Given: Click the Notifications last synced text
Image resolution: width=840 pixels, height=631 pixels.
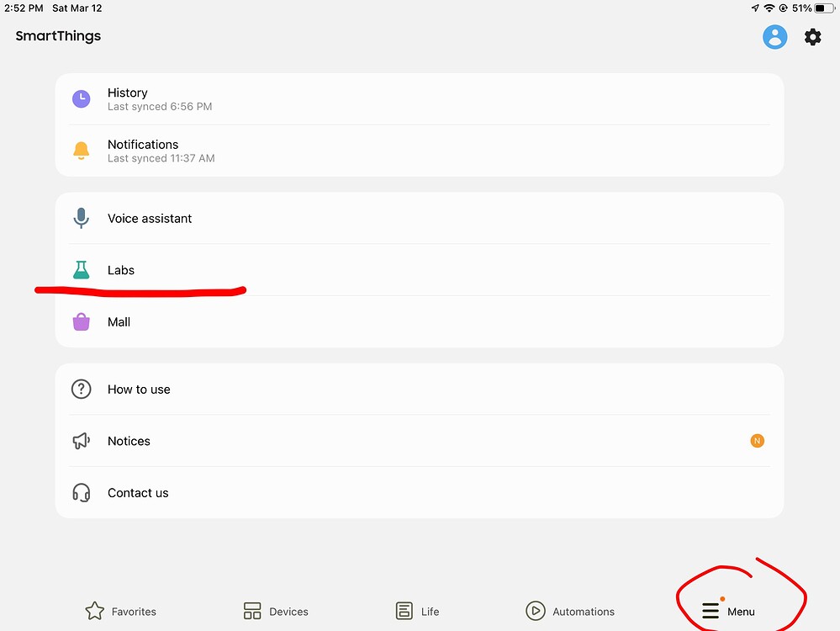Looking at the screenshot, I should point(160,158).
